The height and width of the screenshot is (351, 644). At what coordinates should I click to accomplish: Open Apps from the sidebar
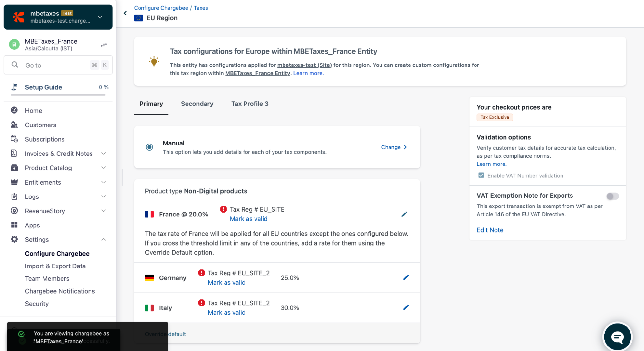32,225
